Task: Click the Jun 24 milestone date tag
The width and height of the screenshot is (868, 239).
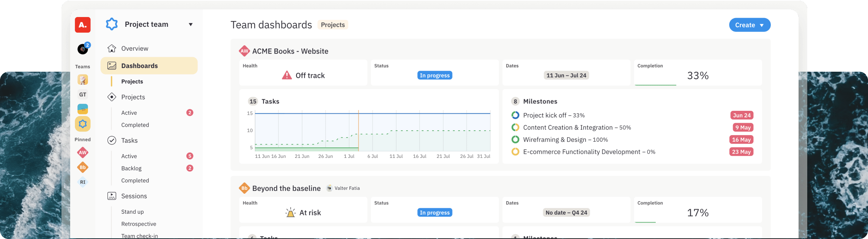Action: pyautogui.click(x=742, y=115)
